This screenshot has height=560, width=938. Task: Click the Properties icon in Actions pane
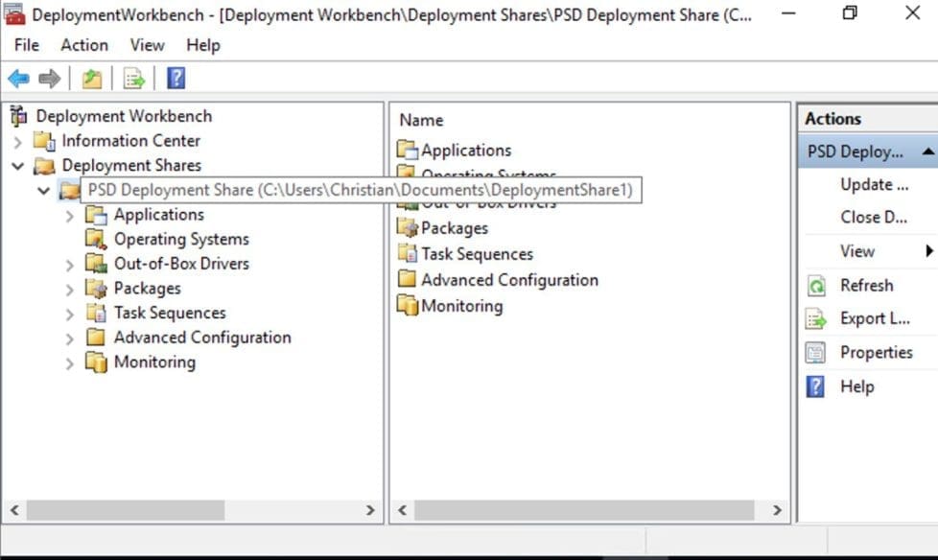click(816, 353)
